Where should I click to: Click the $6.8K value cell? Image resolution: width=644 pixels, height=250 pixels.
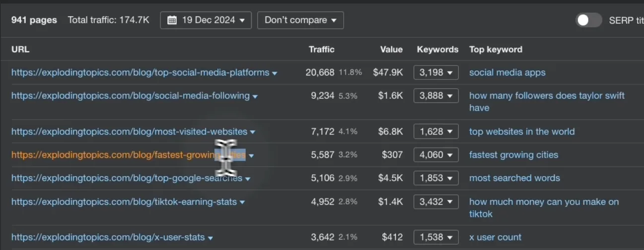click(x=390, y=131)
